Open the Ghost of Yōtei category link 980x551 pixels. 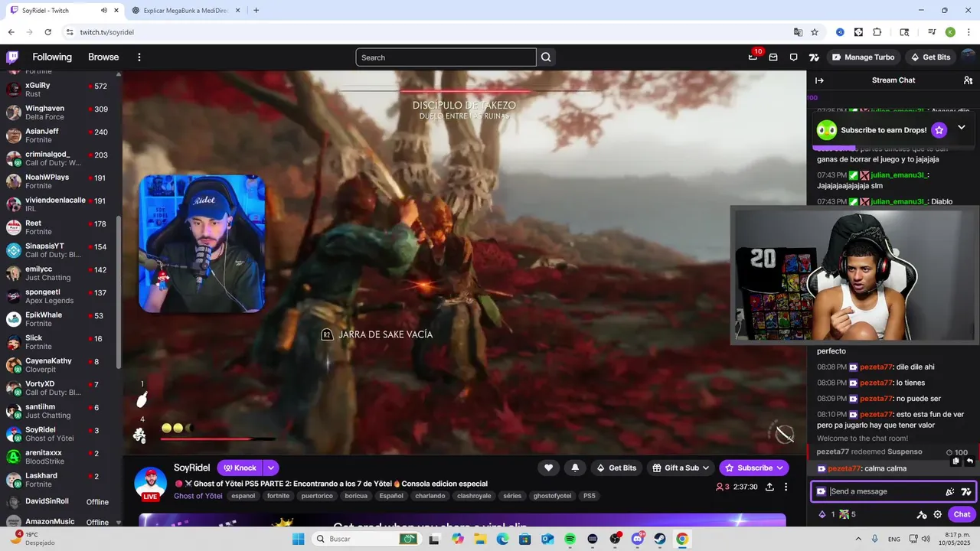[198, 496]
